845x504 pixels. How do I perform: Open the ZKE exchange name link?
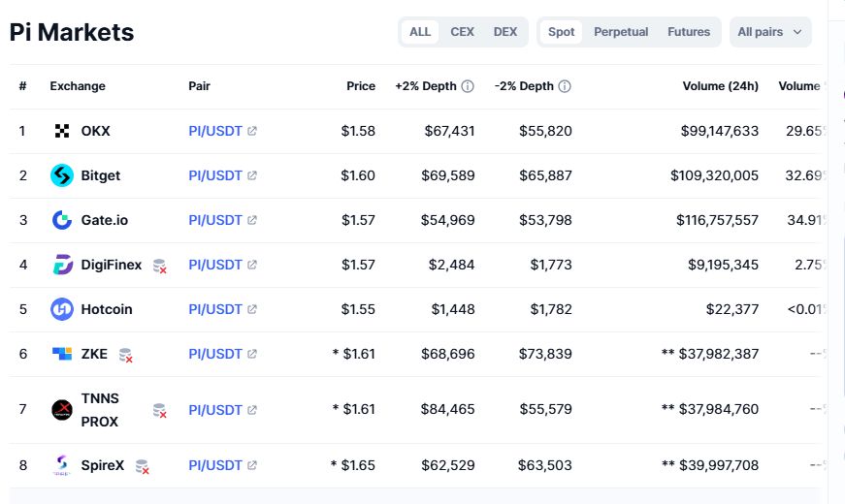[94, 354]
